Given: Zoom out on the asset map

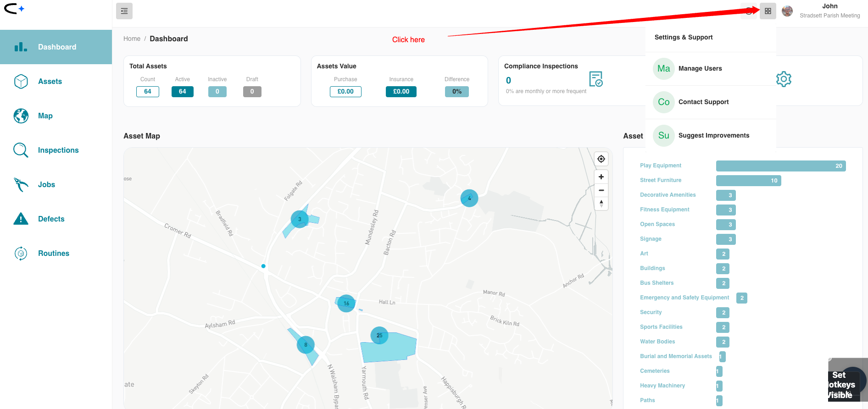Looking at the screenshot, I should [601, 190].
